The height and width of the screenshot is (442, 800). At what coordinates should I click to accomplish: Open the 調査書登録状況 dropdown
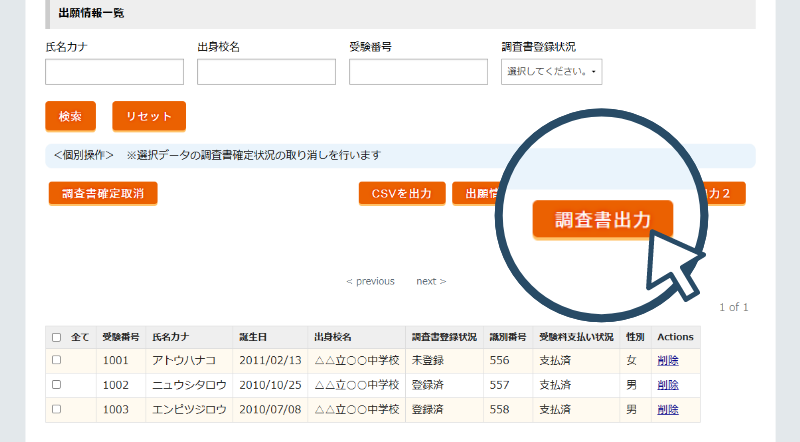pyautogui.click(x=551, y=72)
